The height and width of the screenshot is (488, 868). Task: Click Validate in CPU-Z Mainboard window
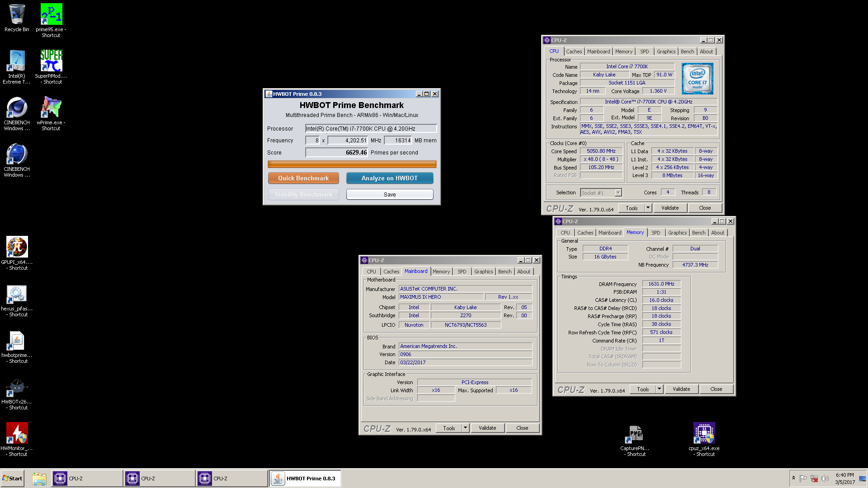pos(487,428)
